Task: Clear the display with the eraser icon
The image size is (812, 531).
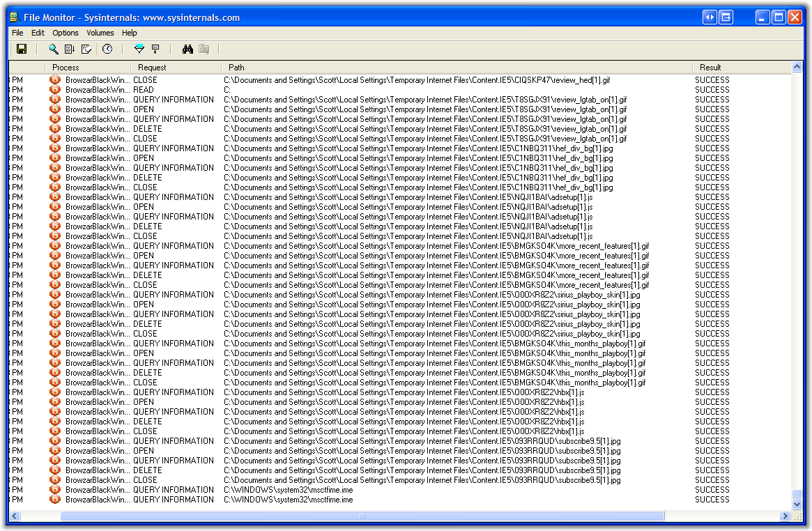Action: (x=86, y=49)
